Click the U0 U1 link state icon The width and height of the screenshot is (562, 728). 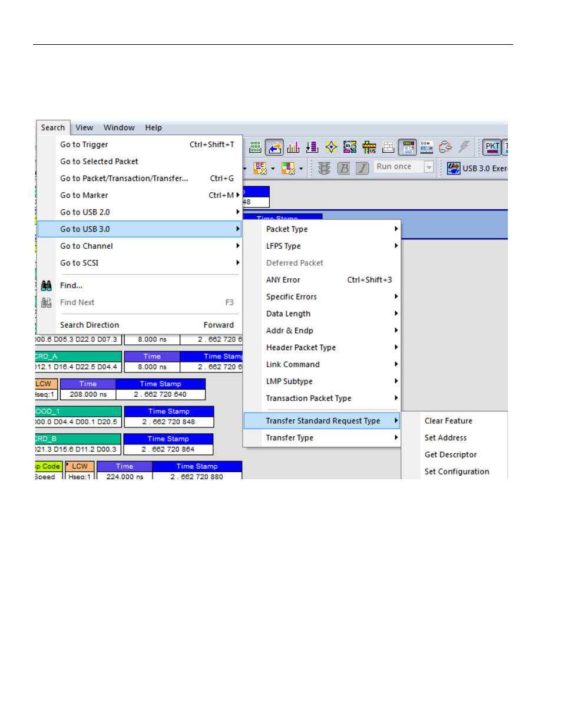coord(427,147)
